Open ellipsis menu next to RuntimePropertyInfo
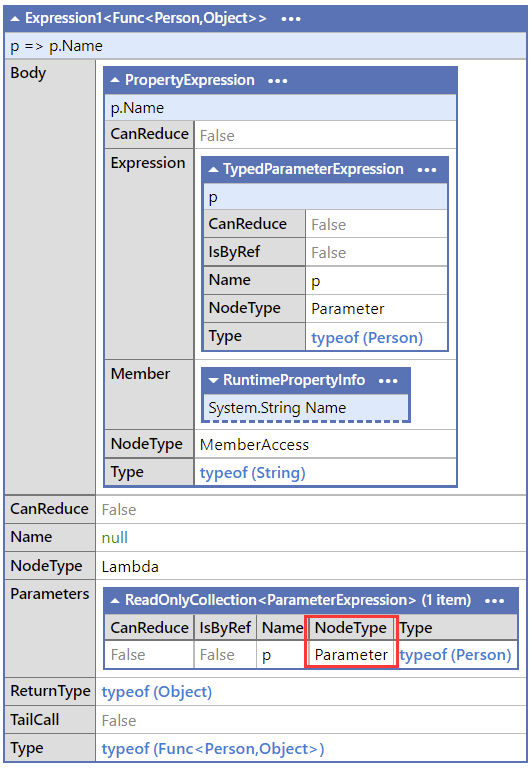The width and height of the screenshot is (532, 768). (388, 381)
